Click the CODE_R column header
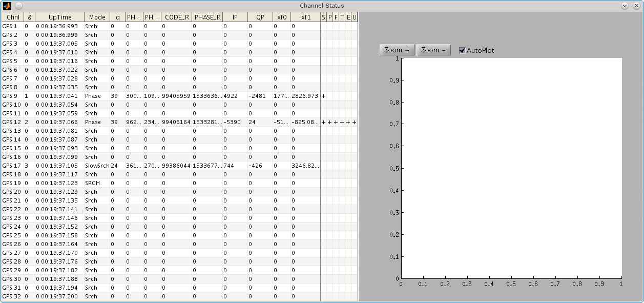The height and width of the screenshot is (303, 644). coord(177,17)
